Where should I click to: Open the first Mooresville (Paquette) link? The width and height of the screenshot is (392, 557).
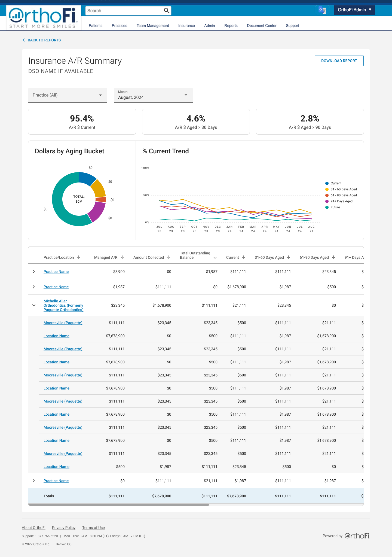[63, 323]
